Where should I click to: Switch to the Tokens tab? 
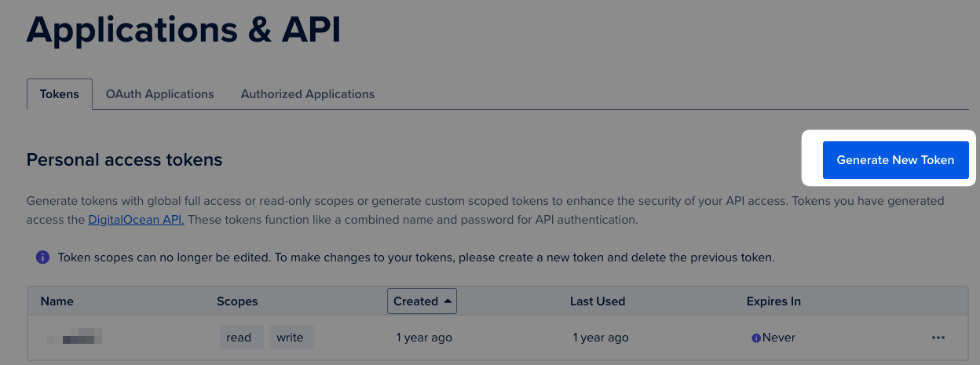click(60, 94)
